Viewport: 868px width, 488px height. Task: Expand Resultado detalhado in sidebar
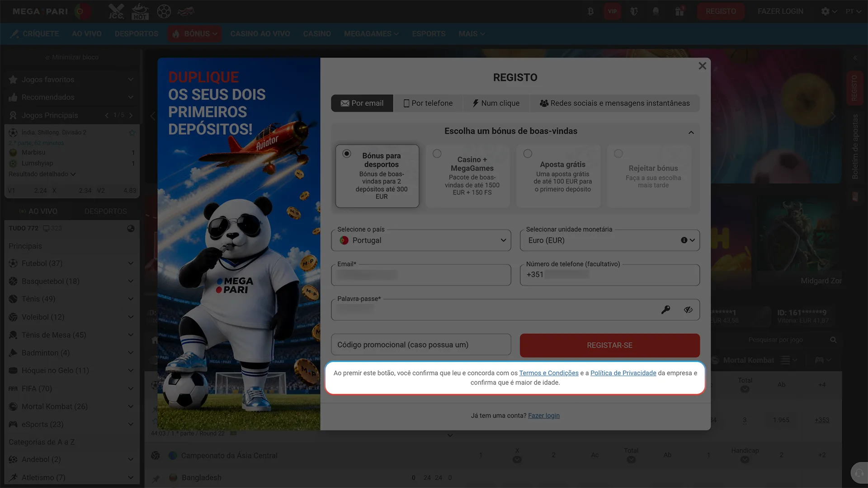coord(42,174)
